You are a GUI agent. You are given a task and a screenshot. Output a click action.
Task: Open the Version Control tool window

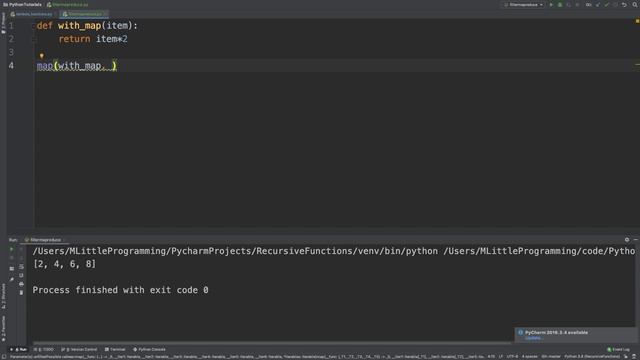[79, 349]
